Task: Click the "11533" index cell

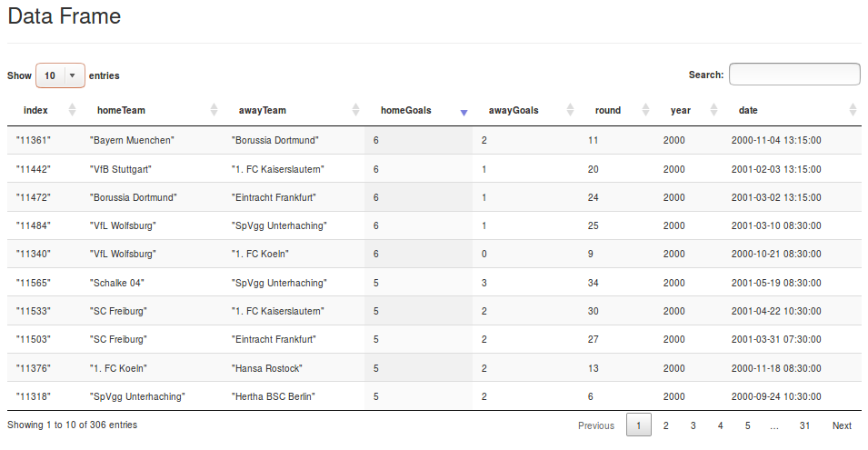Action: coord(34,311)
